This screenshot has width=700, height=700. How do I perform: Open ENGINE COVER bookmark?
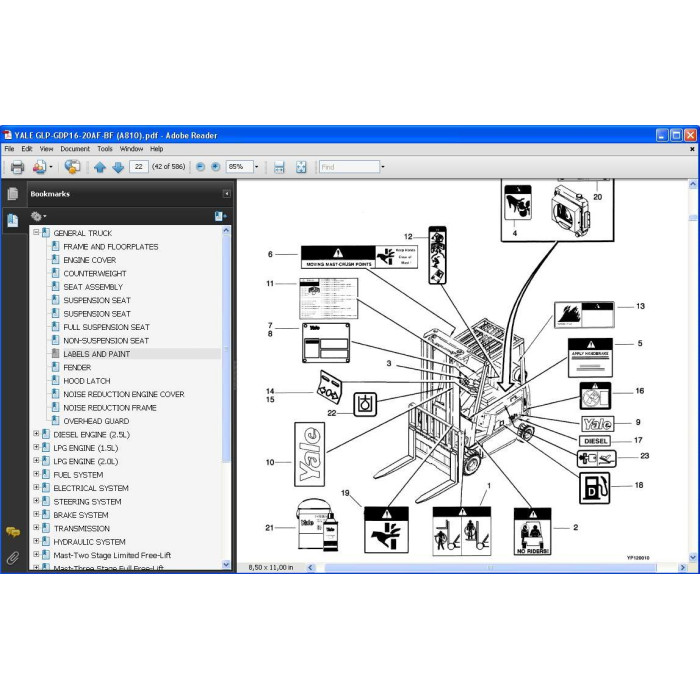click(89, 260)
